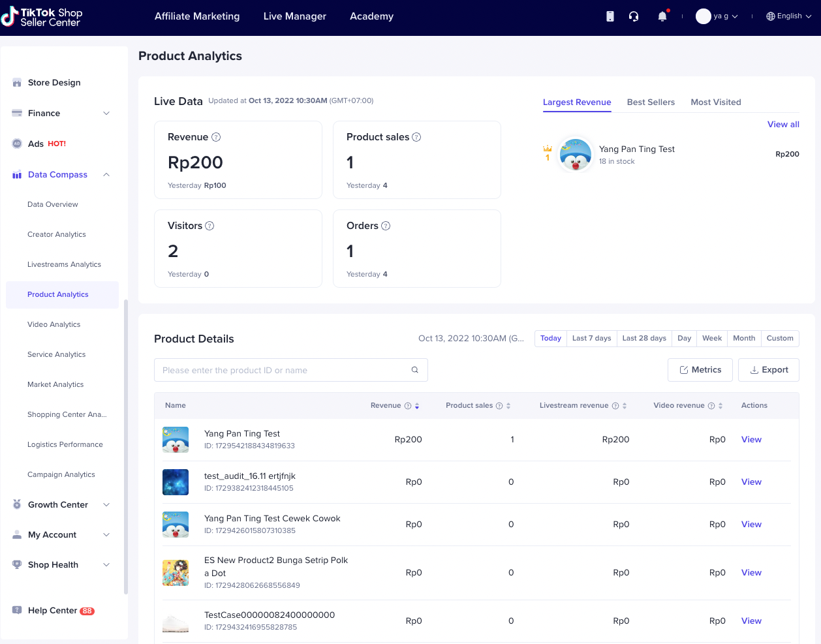This screenshot has height=644, width=821.
Task: Click the Export button
Action: point(769,370)
